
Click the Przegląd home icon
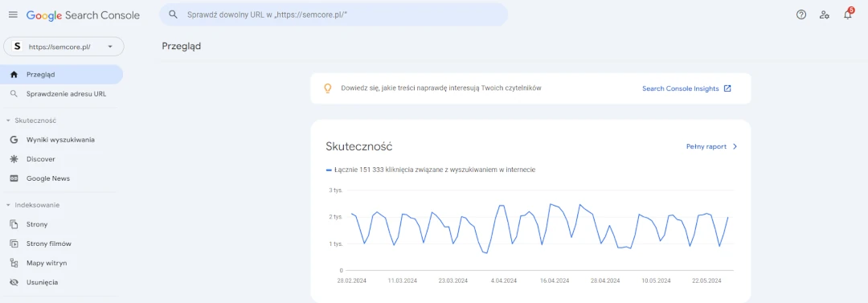[x=14, y=75]
